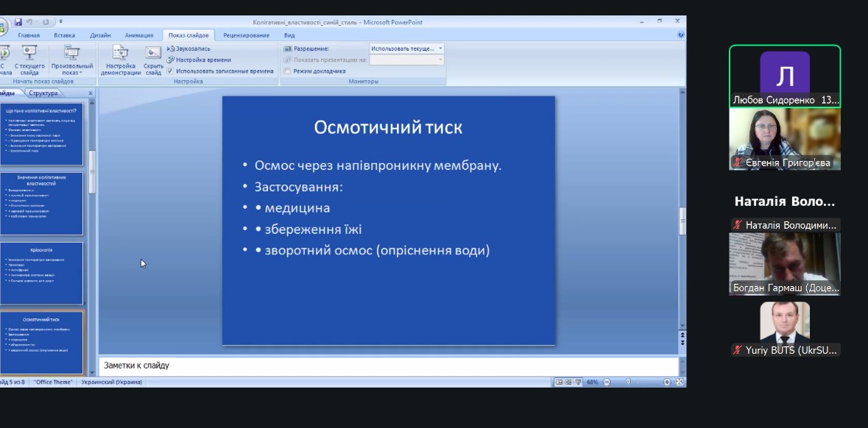Save presentation from Quick Access toolbar
This screenshot has height=428, width=868.
(18, 22)
